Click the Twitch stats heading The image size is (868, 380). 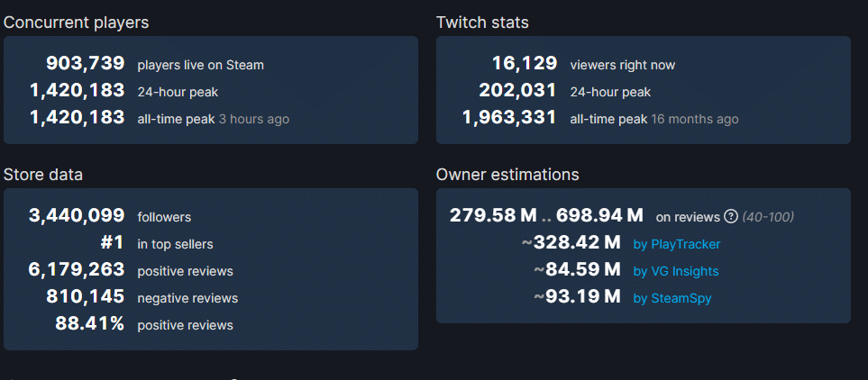482,23
